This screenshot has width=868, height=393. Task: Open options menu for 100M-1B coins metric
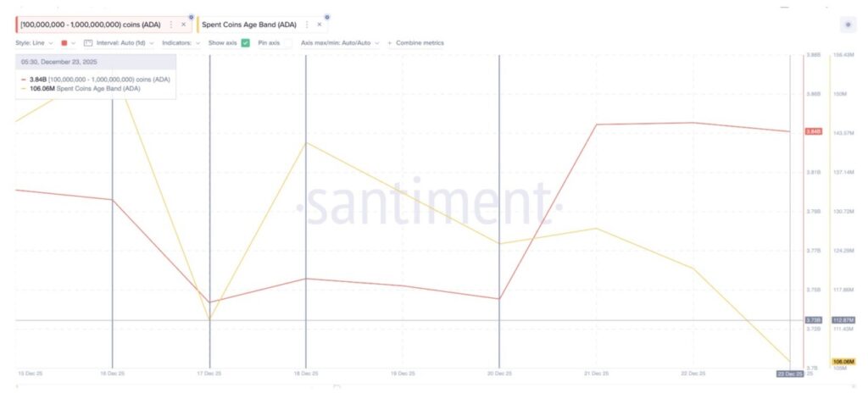pyautogui.click(x=171, y=25)
